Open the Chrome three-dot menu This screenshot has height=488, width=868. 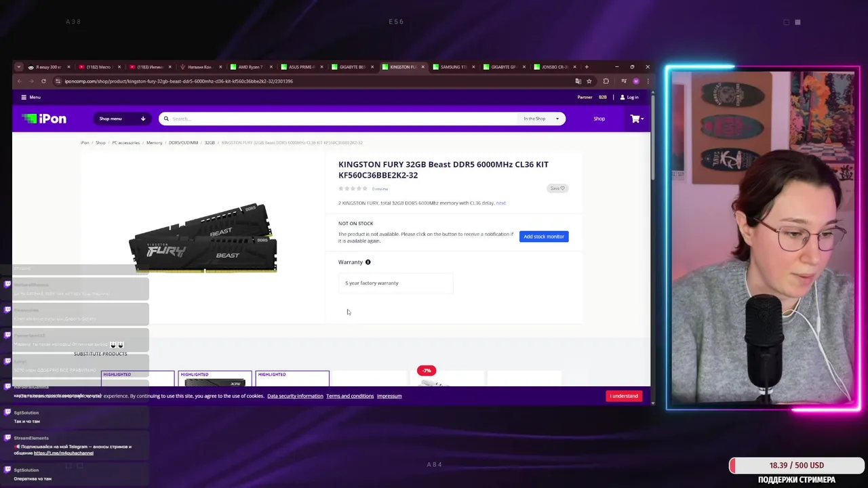647,81
